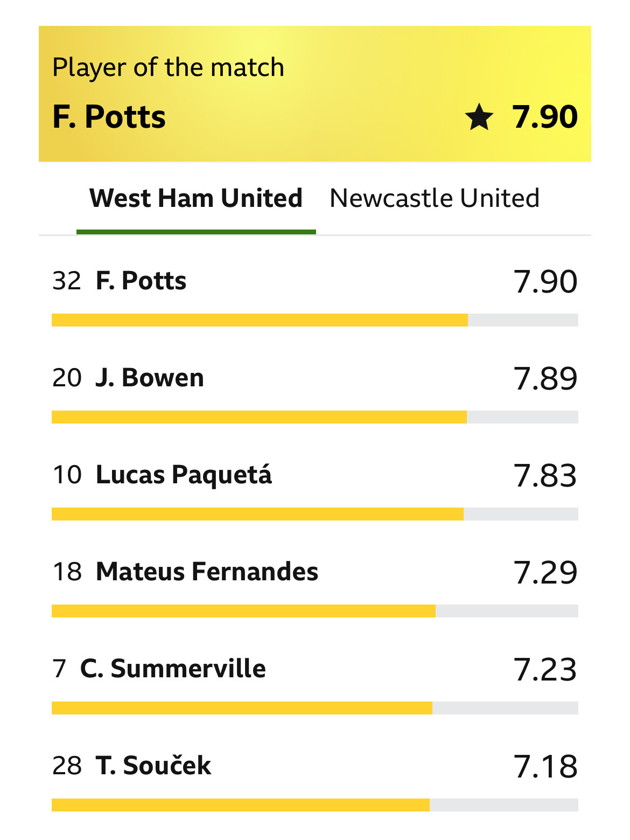Click the 7.18 rating for Souček

point(545,766)
